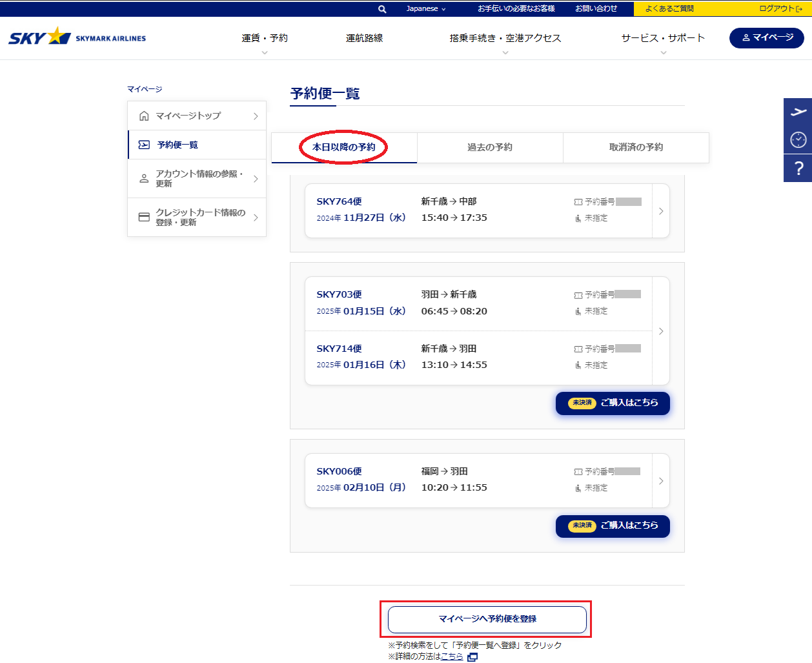Expand the サービス・サポート menu
This screenshot has height=663, width=812.
click(x=663, y=39)
